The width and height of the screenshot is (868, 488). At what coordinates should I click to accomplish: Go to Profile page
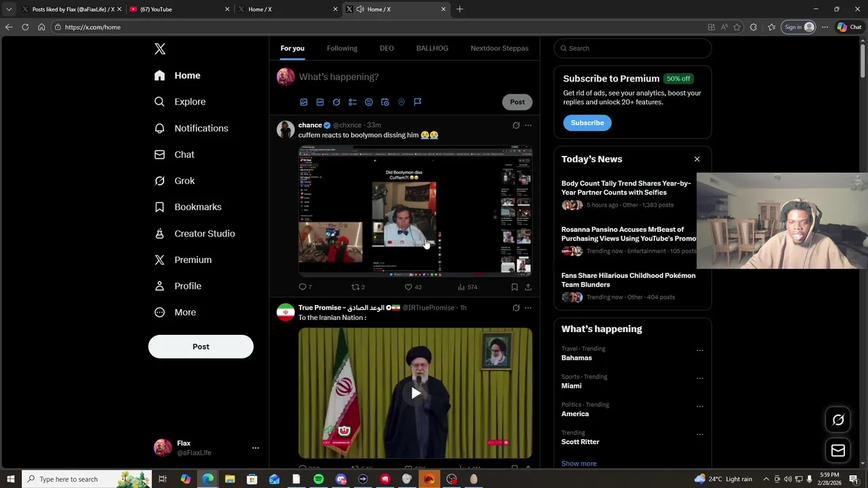(178, 286)
